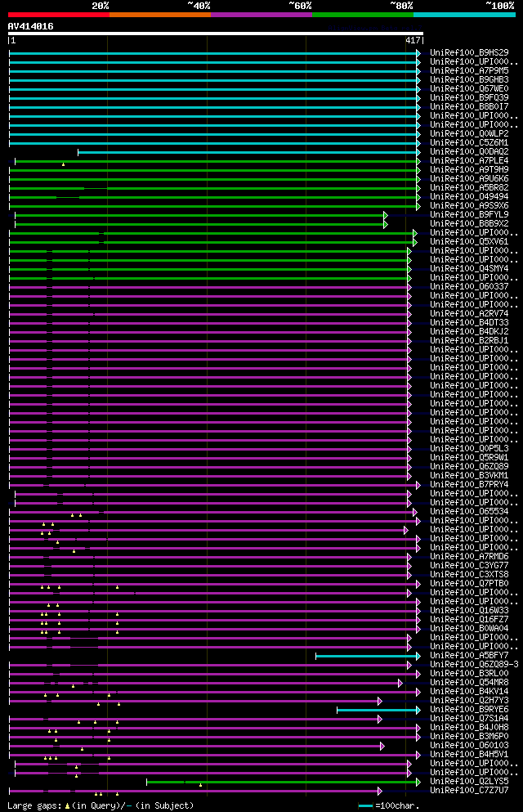Select hit UniRef100_Q4SMY4

469,269
